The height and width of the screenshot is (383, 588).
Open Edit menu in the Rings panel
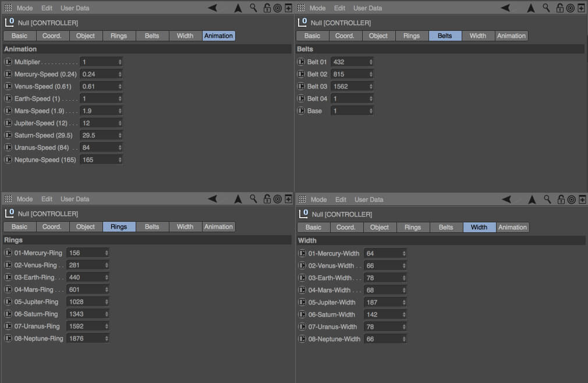(x=47, y=199)
